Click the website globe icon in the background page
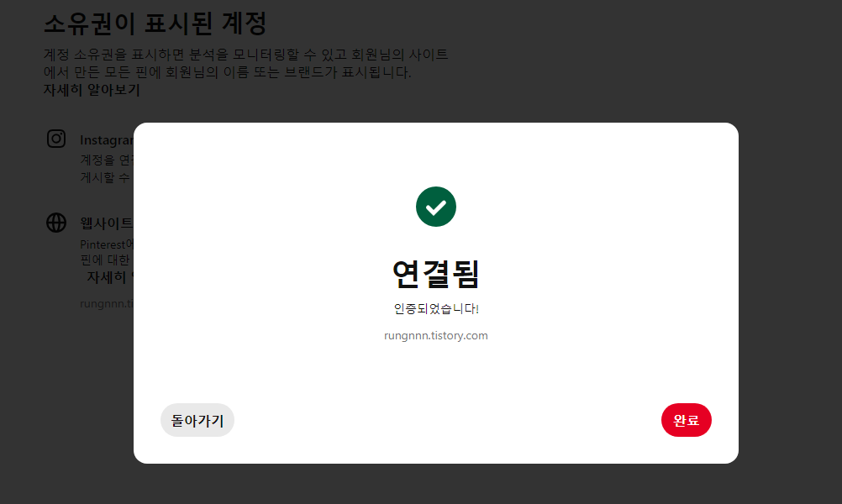The width and height of the screenshot is (842, 504). pos(56,223)
